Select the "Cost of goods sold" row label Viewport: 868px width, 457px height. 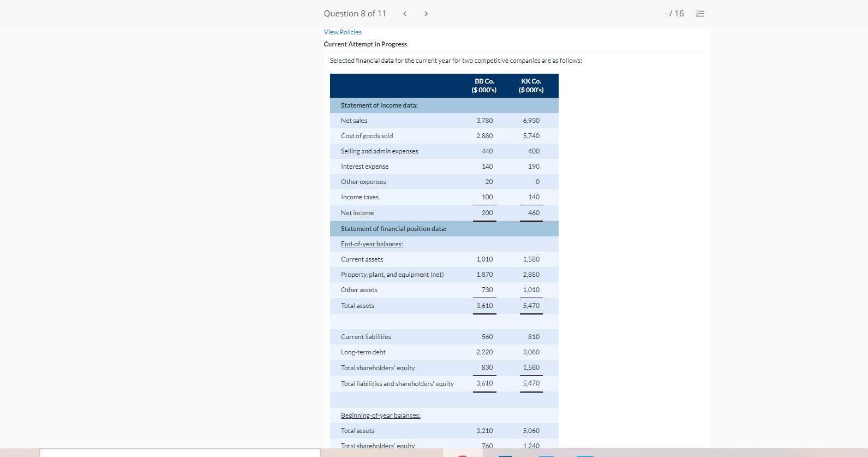pos(367,136)
